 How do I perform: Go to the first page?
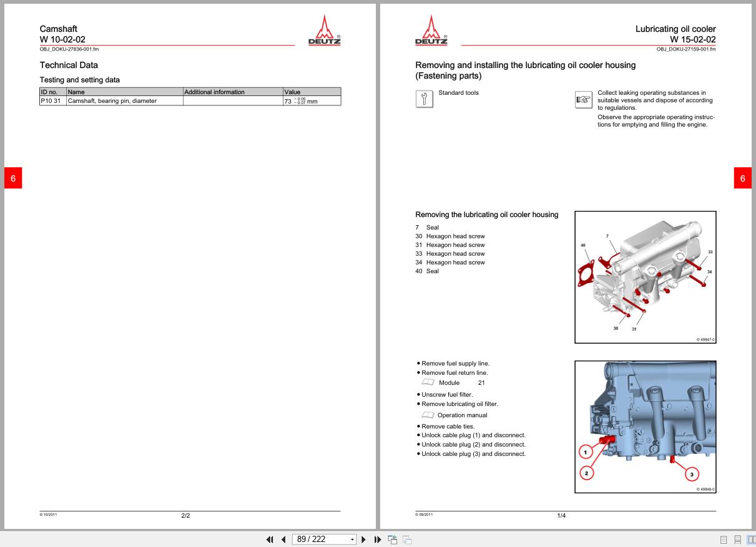[270, 539]
